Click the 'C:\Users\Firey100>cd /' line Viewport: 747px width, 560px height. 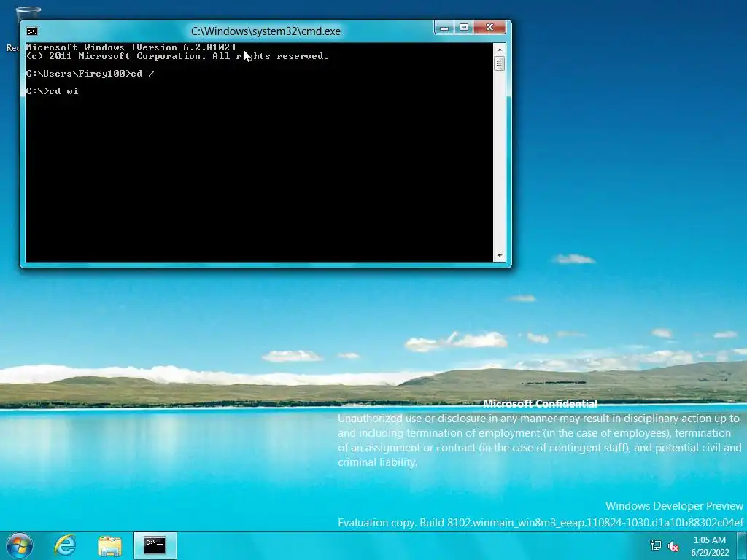pyautogui.click(x=90, y=74)
